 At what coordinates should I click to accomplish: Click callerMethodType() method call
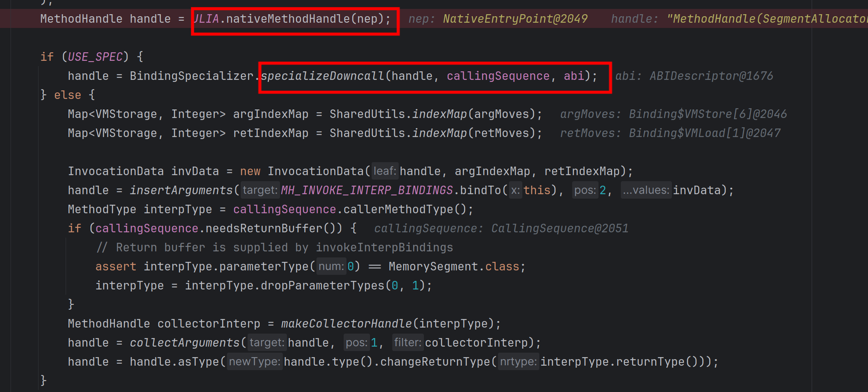click(405, 209)
